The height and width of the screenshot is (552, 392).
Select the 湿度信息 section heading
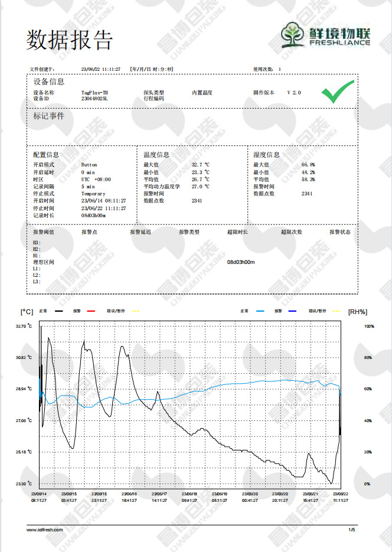click(x=266, y=155)
